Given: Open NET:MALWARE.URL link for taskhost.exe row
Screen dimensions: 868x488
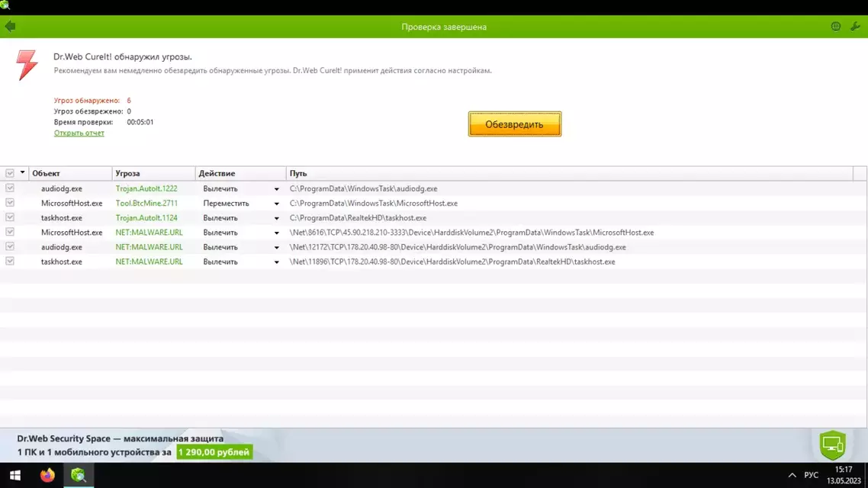Looking at the screenshot, I should click(149, 262).
